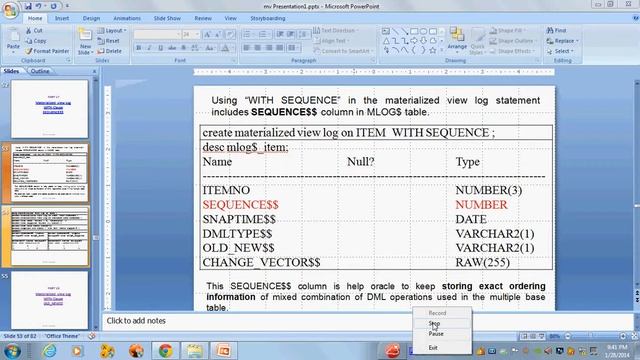Toggle Italic formatting
640x360 pixels.
[x=149, y=48]
